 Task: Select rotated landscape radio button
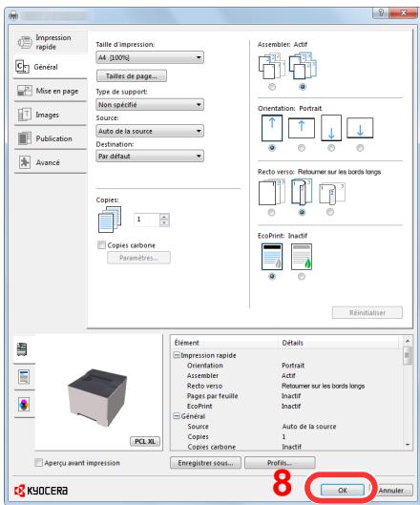[x=360, y=148]
